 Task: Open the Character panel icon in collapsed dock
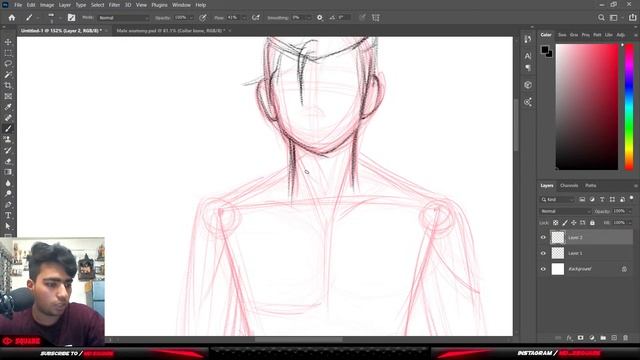point(528,56)
